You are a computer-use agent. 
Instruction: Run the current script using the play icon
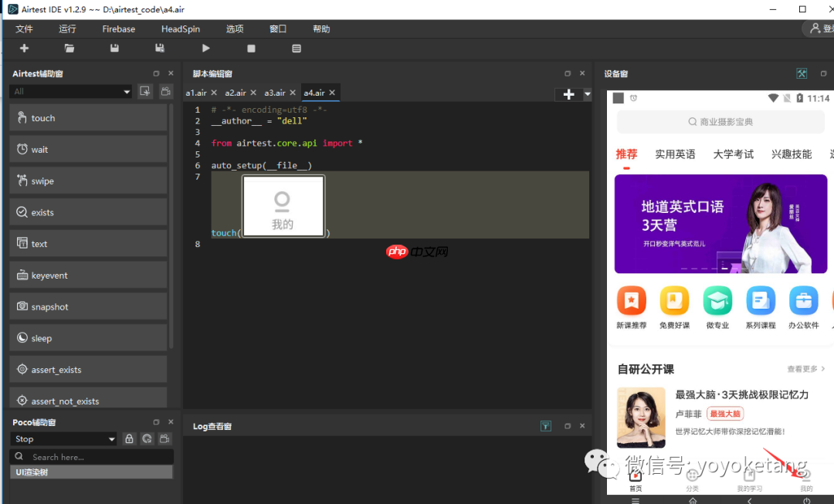click(205, 48)
